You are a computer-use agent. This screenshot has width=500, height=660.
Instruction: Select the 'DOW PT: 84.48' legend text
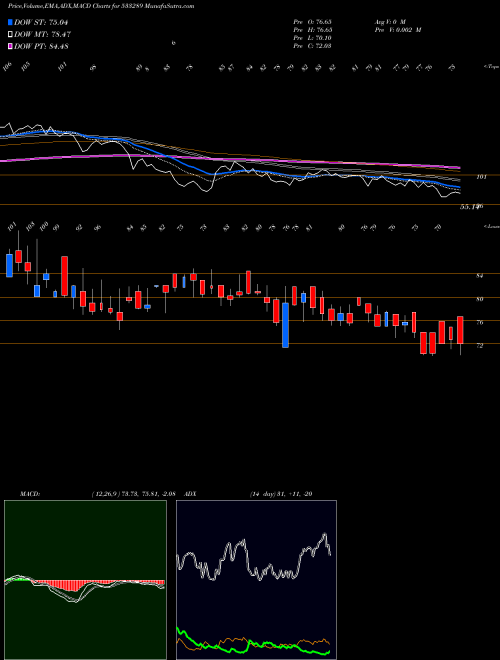(x=41, y=46)
